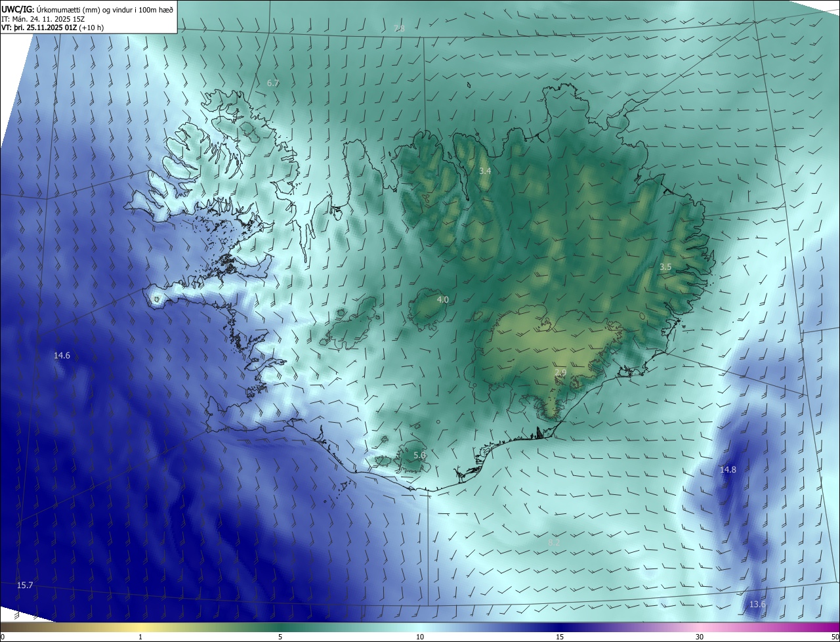The width and height of the screenshot is (840, 642).
Task: Click the 6.7 value label
Action: pos(273,83)
